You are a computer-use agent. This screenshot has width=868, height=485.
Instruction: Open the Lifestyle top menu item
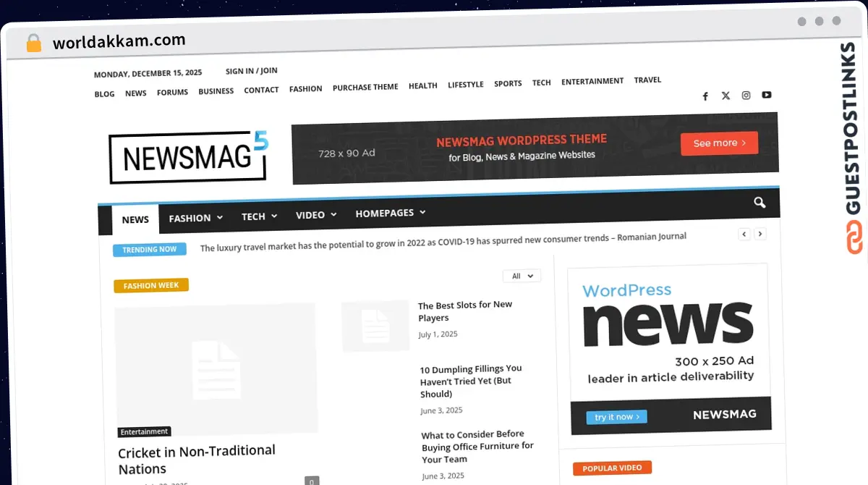tap(465, 85)
